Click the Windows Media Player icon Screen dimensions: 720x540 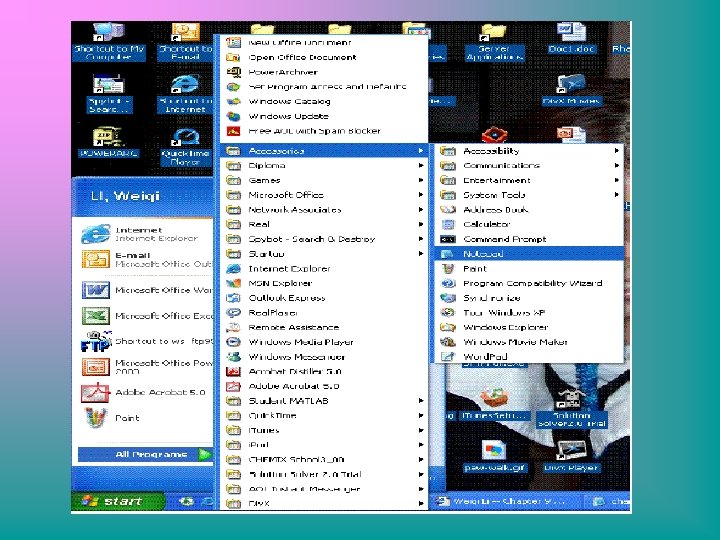point(234,342)
